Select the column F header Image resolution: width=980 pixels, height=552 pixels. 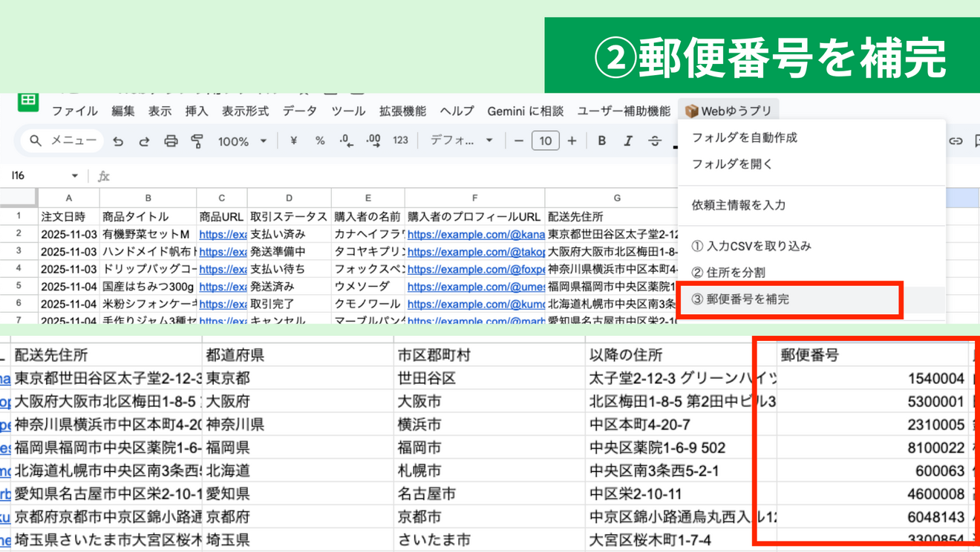tap(474, 198)
